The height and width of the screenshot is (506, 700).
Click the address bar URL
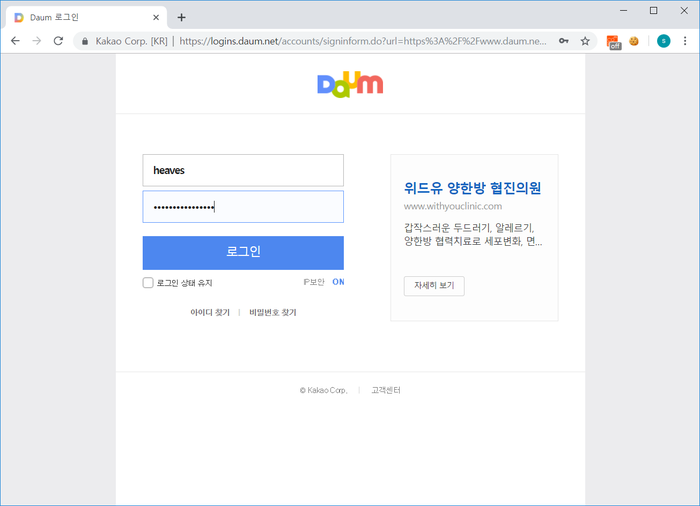click(362, 41)
